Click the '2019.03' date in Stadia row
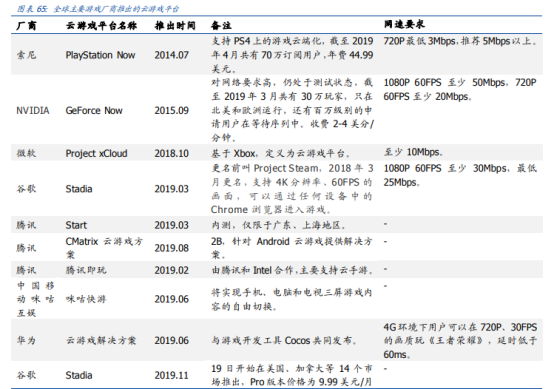Viewport: 554px width, 389px height. pyautogui.click(x=171, y=189)
